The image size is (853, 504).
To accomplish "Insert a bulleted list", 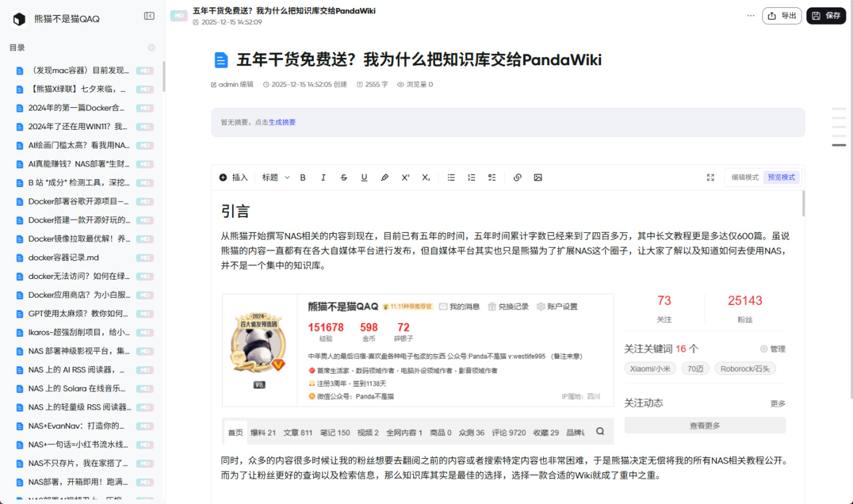I will 451,178.
